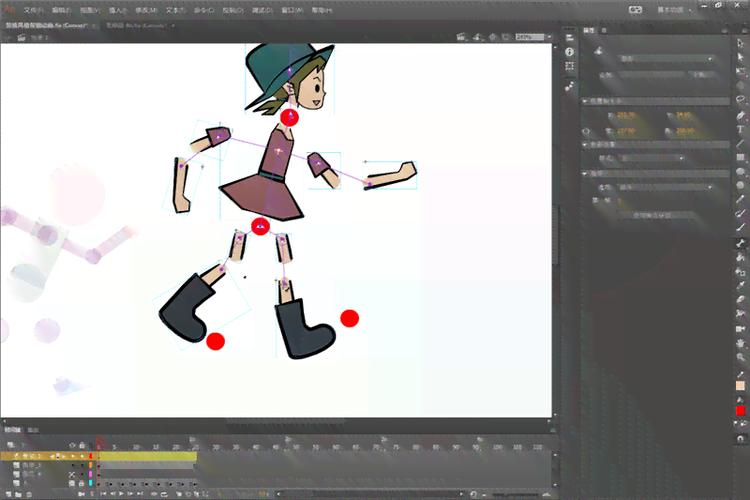This screenshot has width=750, height=500.
Task: Click the timeline zoom slider
Action: click(x=517, y=494)
